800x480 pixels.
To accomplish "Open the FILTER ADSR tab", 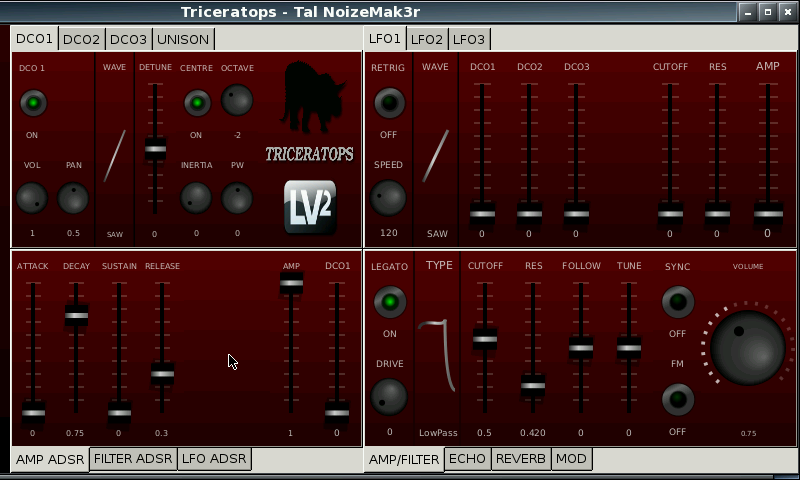I will point(133,459).
